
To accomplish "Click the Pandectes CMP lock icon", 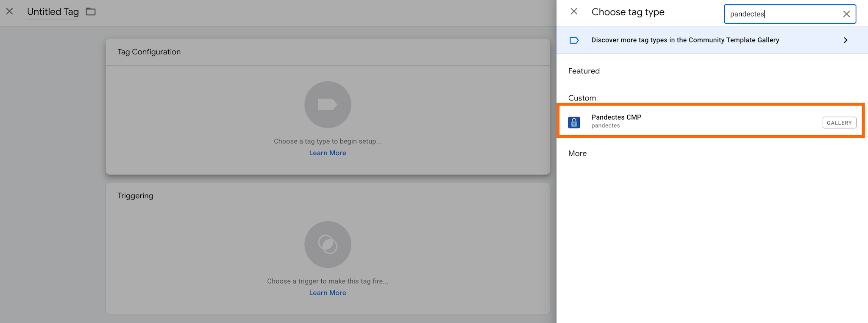I will click(574, 123).
